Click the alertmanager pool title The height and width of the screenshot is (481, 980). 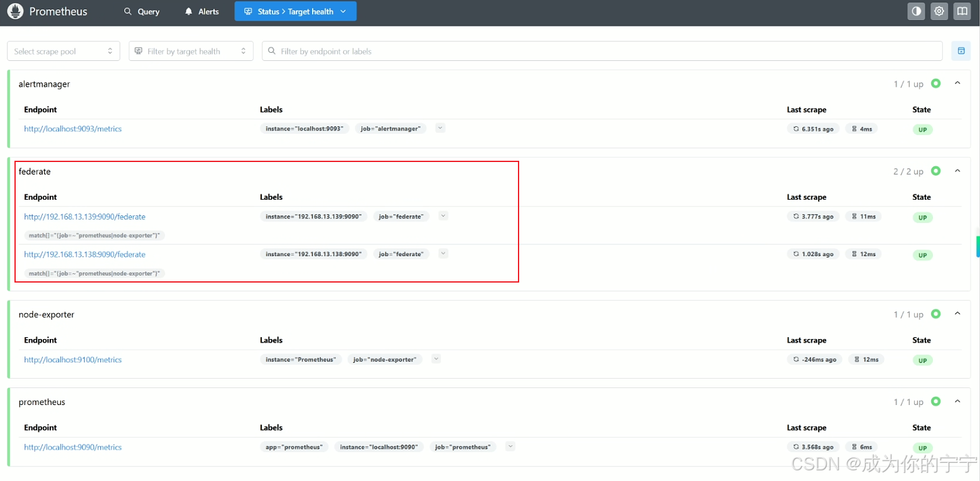pyautogui.click(x=44, y=84)
